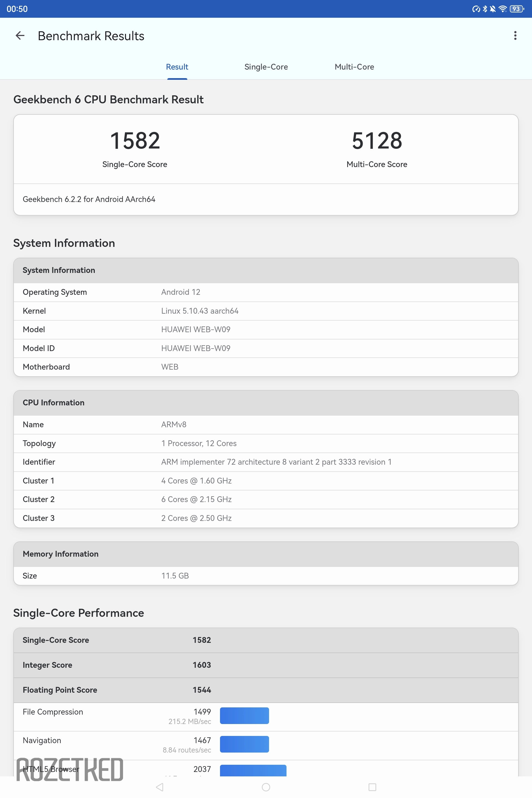
Task: Tap the HTML5 Browser score 2037
Action: (202, 769)
